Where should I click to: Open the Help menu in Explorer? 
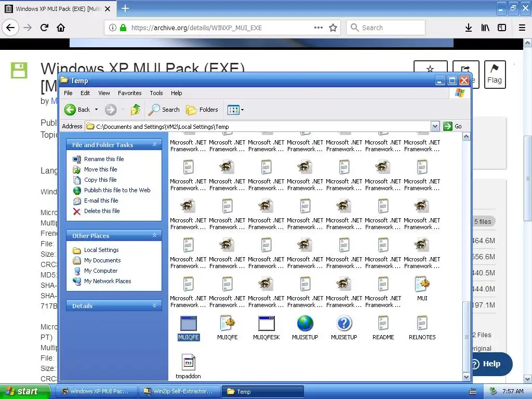176,93
